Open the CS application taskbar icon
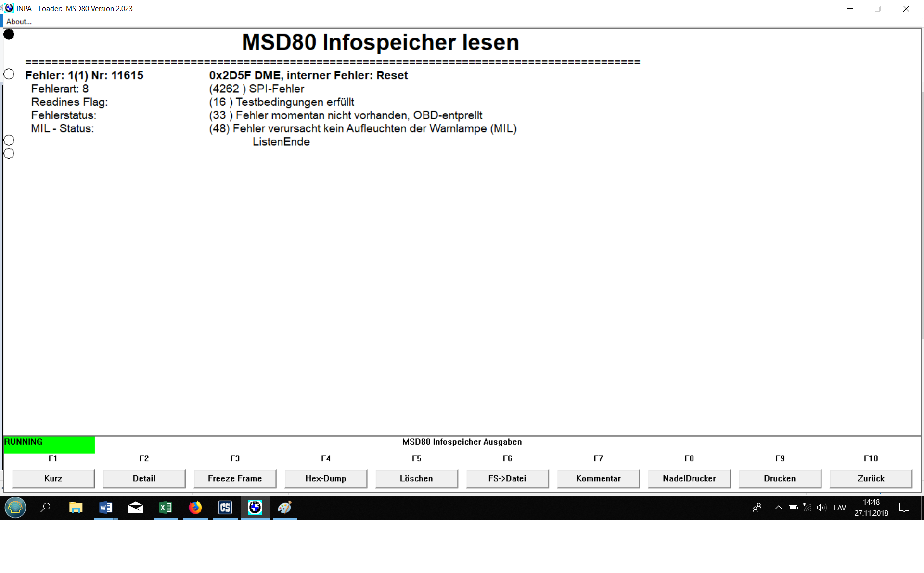This screenshot has width=924, height=573. (225, 508)
